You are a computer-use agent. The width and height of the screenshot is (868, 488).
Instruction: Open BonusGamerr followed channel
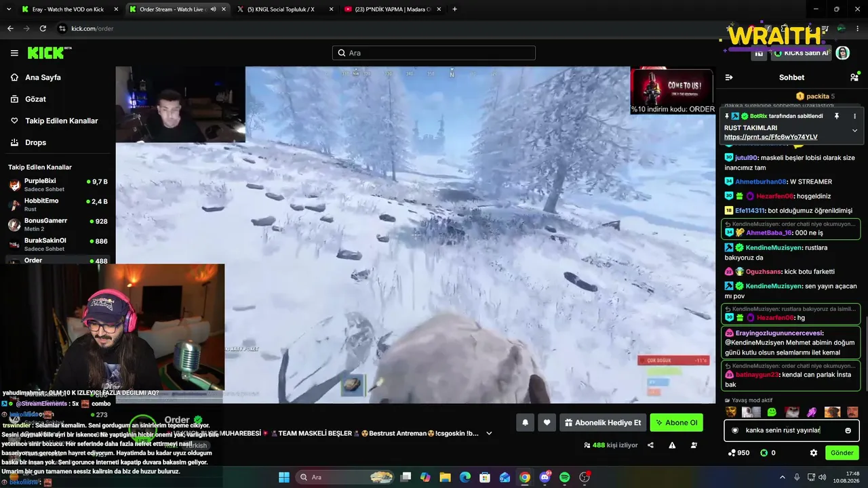coord(58,224)
